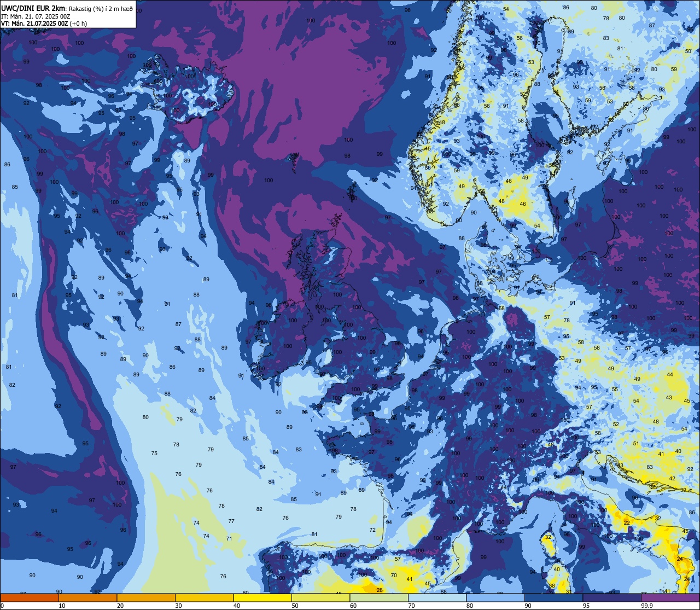
Task: Click the legend swatch between 10 and 20
Action: point(87,597)
